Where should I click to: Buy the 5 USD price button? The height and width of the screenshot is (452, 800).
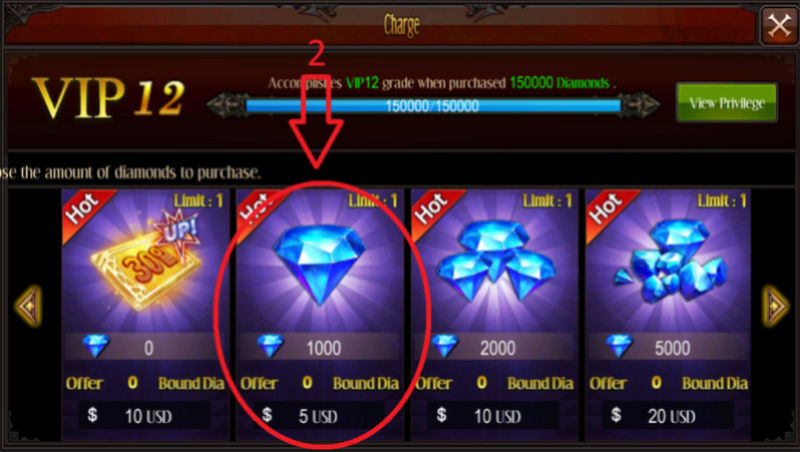(x=319, y=415)
